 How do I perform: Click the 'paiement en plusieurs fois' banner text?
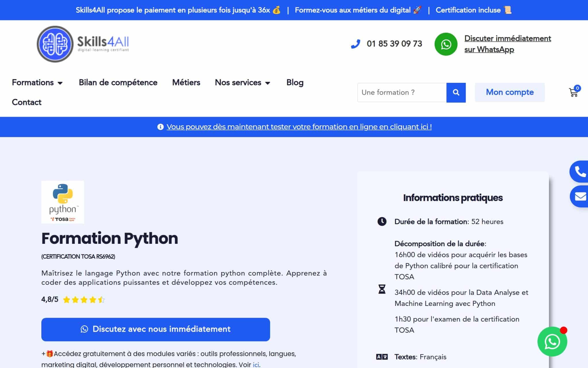[173, 10]
